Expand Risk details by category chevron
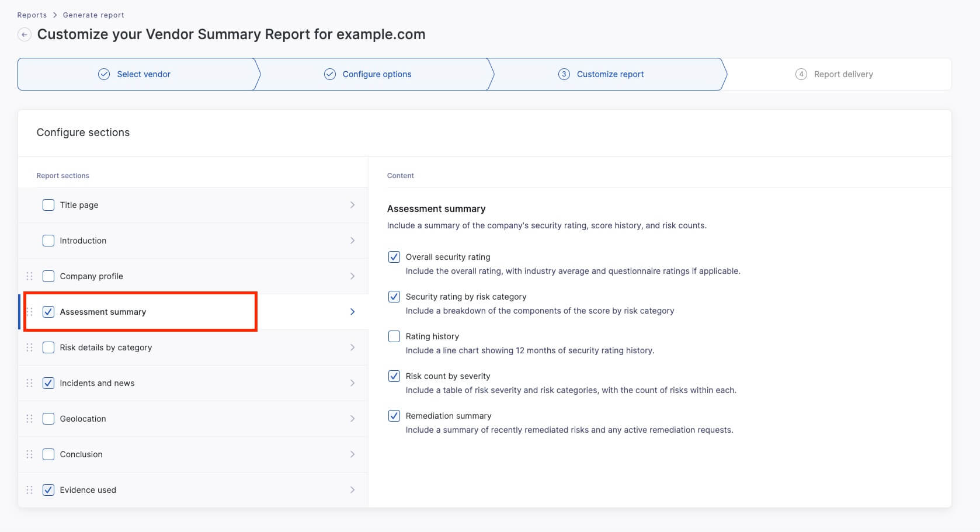The height and width of the screenshot is (532, 980). point(352,347)
